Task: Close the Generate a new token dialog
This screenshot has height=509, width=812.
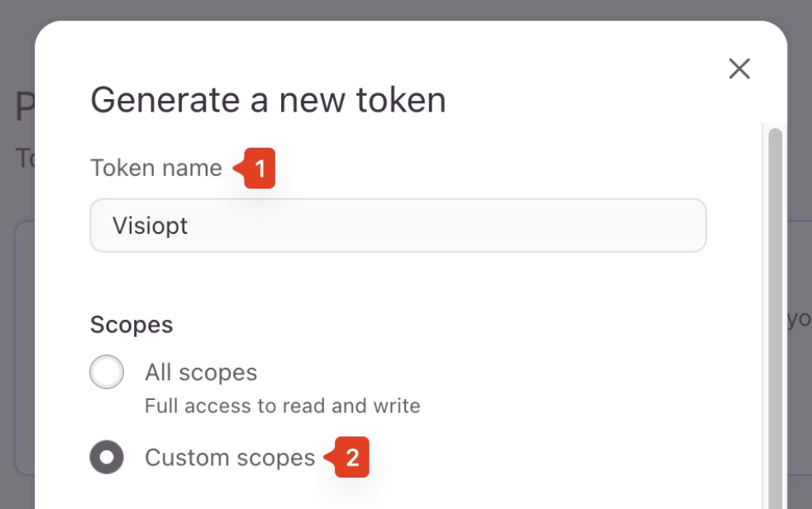Action: [739, 69]
